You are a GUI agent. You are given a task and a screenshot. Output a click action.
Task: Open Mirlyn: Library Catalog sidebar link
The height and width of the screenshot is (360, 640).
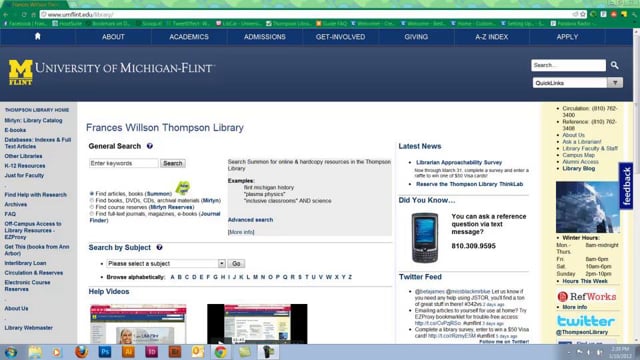tap(33, 120)
